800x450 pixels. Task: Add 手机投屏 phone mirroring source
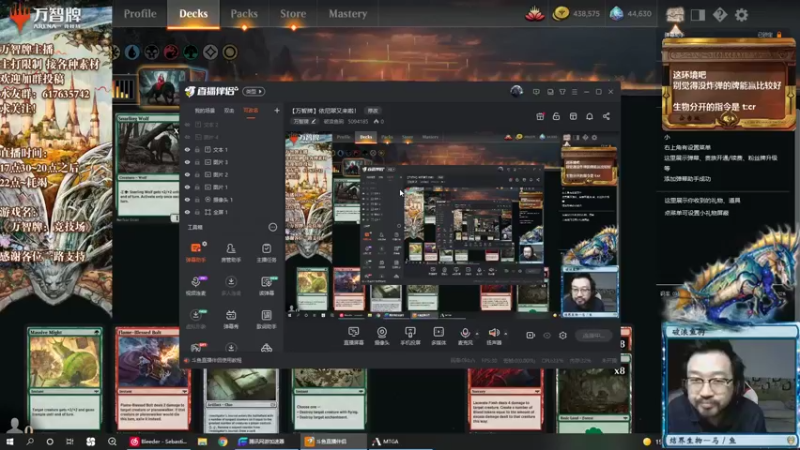pos(410,336)
